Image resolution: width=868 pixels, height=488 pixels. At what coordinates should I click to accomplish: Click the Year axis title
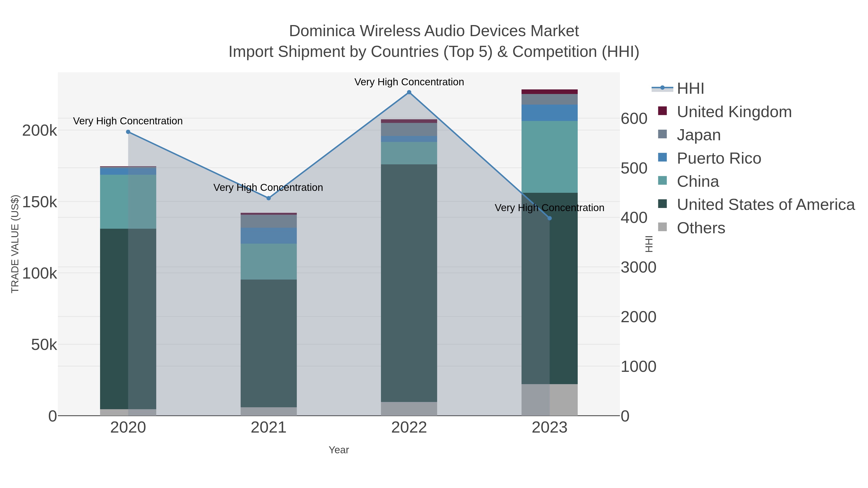(x=339, y=450)
